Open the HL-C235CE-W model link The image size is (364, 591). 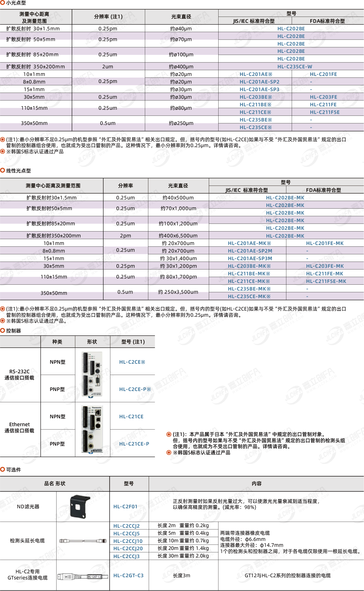(x=295, y=67)
